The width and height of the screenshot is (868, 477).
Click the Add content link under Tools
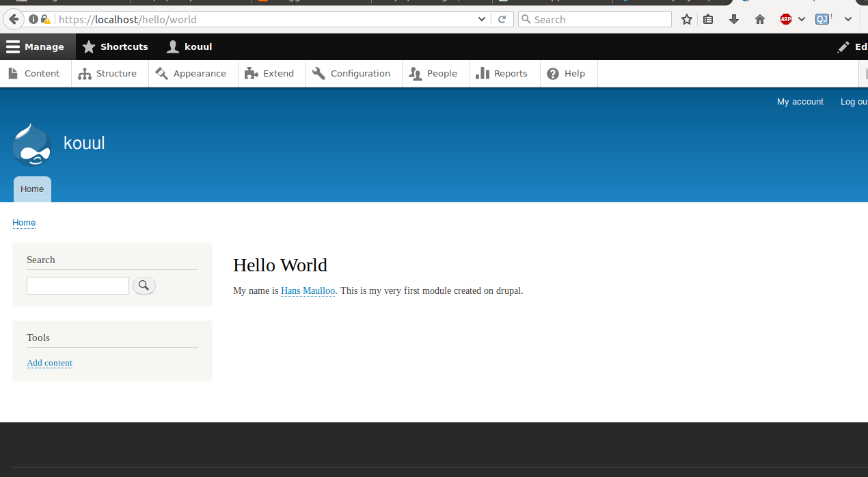click(x=49, y=363)
